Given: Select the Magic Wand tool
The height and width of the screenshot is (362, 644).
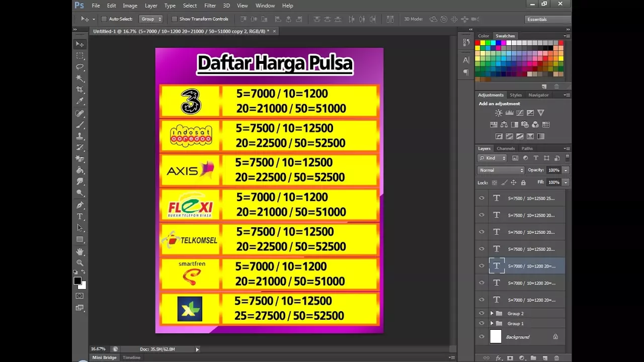Looking at the screenshot, I should [x=80, y=78].
